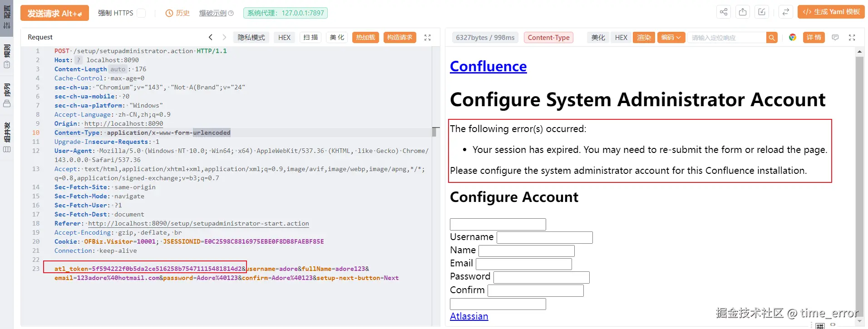Focus the Username input field
This screenshot has width=868, height=329.
[x=545, y=237]
